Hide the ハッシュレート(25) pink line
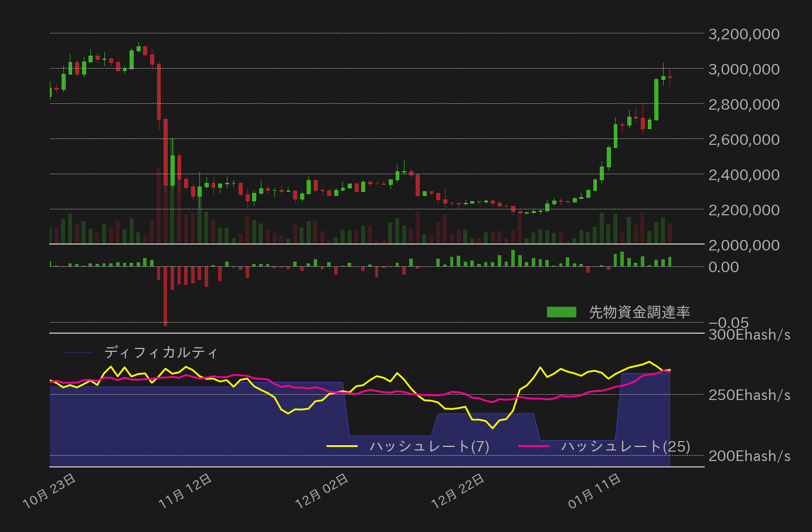812x532 pixels. point(624,446)
